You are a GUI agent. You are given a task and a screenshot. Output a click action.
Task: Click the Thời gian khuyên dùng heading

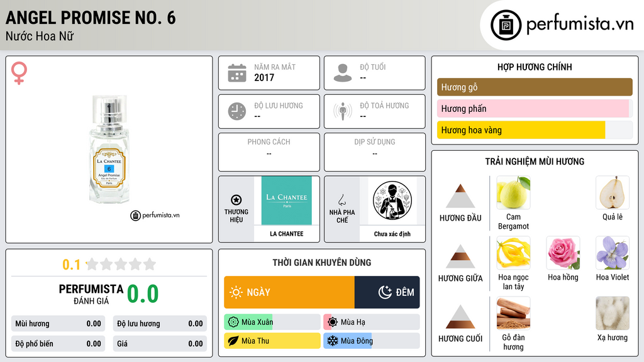[x=322, y=263]
